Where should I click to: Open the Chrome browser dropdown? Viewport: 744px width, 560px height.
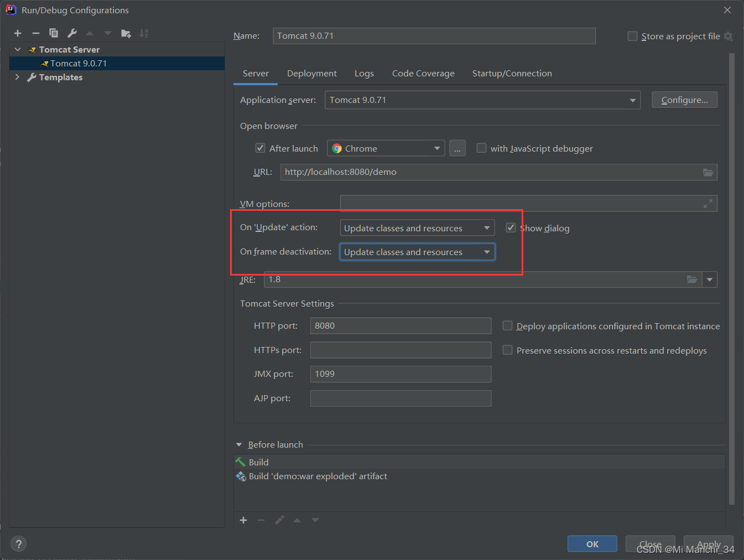click(386, 148)
